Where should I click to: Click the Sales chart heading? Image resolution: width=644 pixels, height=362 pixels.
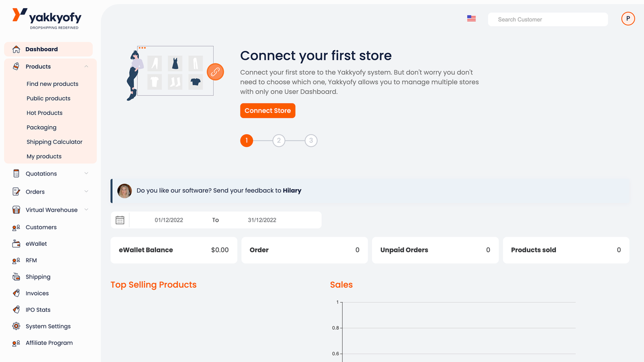pyautogui.click(x=341, y=285)
